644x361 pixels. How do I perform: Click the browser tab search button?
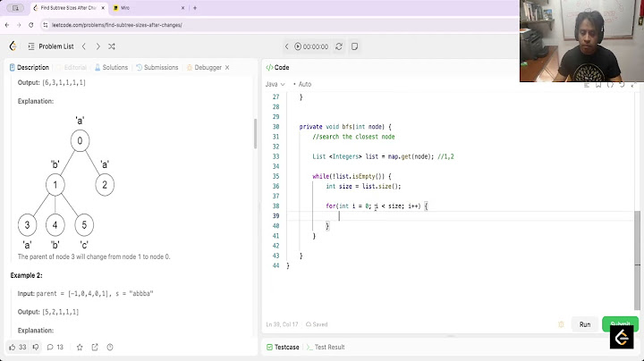[15, 8]
